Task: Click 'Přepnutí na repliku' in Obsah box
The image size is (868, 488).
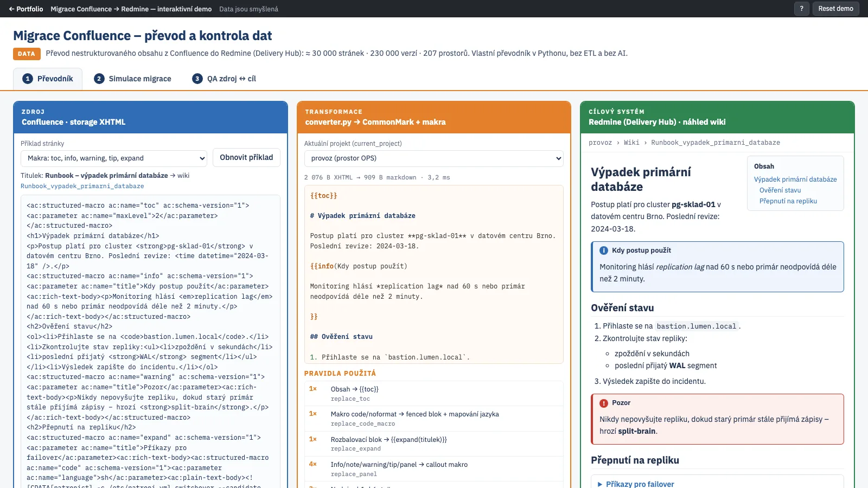Action: pyautogui.click(x=788, y=201)
